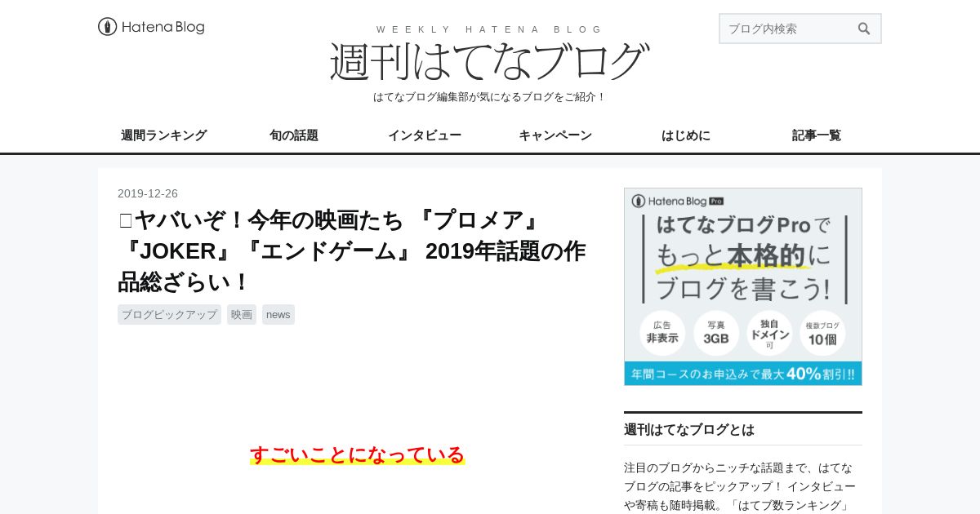Select the 映画 category tag

click(x=242, y=314)
